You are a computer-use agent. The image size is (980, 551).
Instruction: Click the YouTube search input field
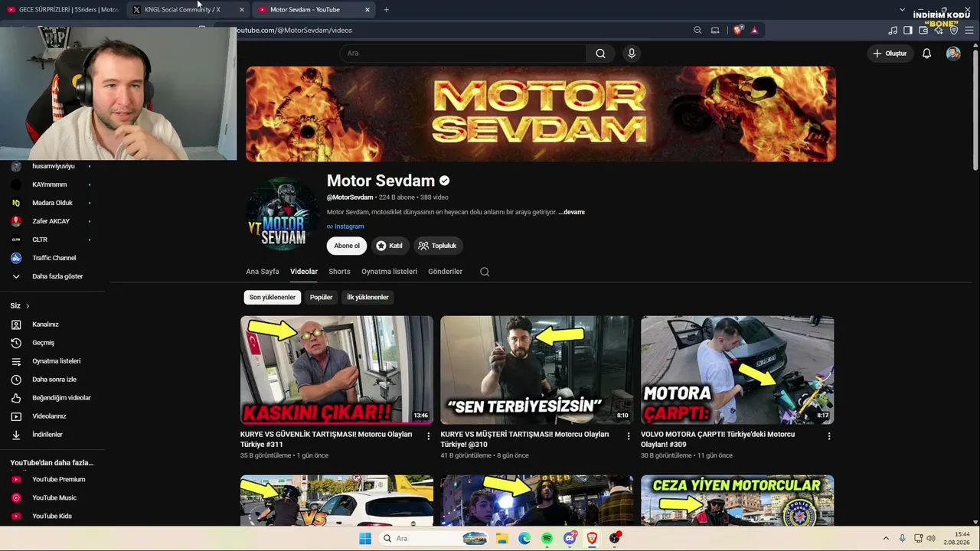(462, 54)
